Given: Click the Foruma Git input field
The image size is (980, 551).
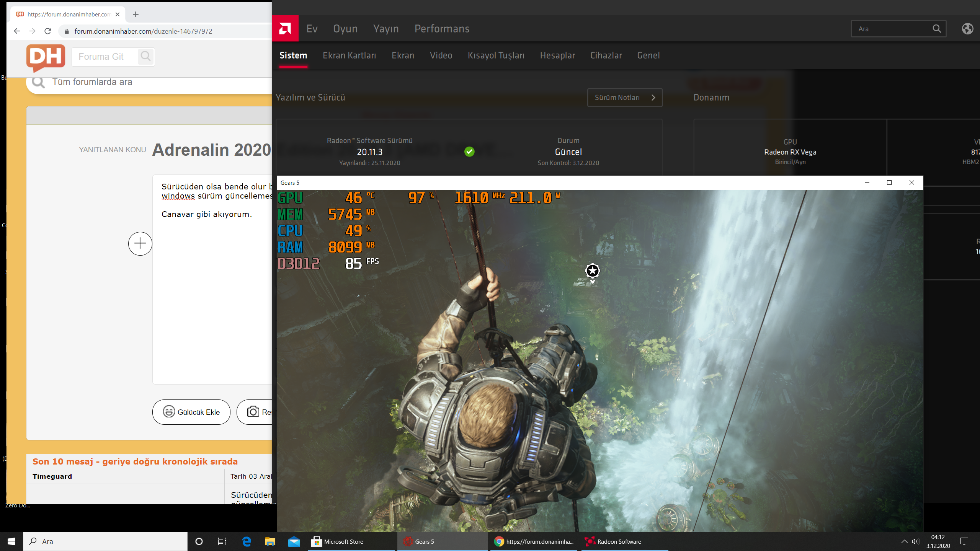Looking at the screenshot, I should coord(104,57).
